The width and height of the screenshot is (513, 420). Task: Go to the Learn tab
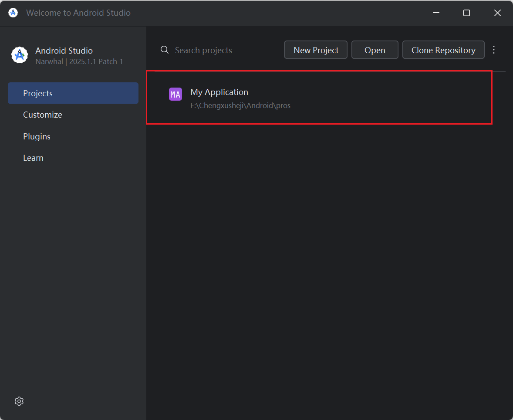pyautogui.click(x=73, y=158)
